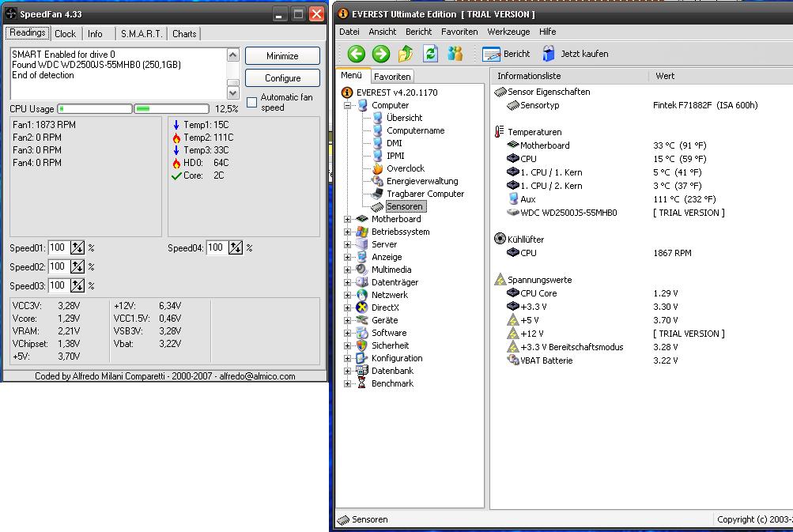Adjust the Speed03 spinner arrows
The width and height of the screenshot is (793, 532).
pos(77,285)
